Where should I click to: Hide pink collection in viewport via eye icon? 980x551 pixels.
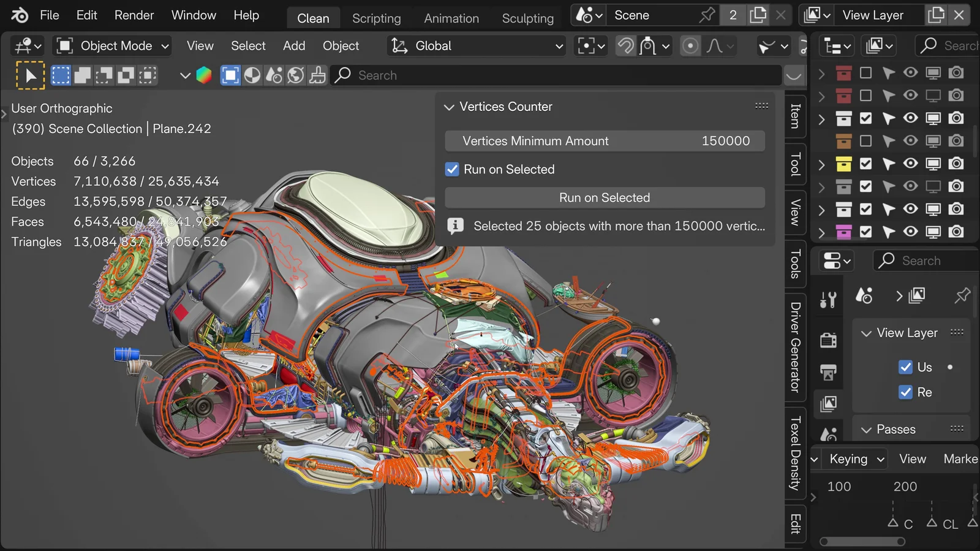[911, 232]
